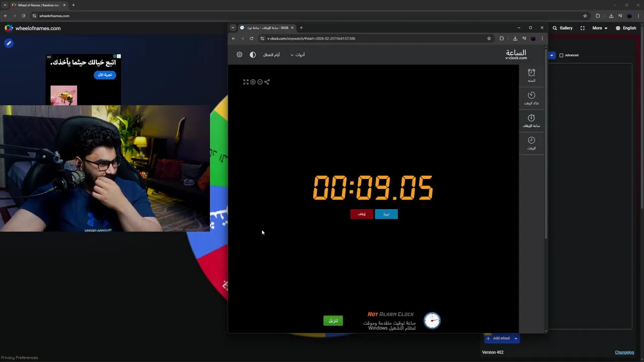Increase stopwatch font size with plus icon
Viewport: 644px width, 362px height.
point(253,82)
